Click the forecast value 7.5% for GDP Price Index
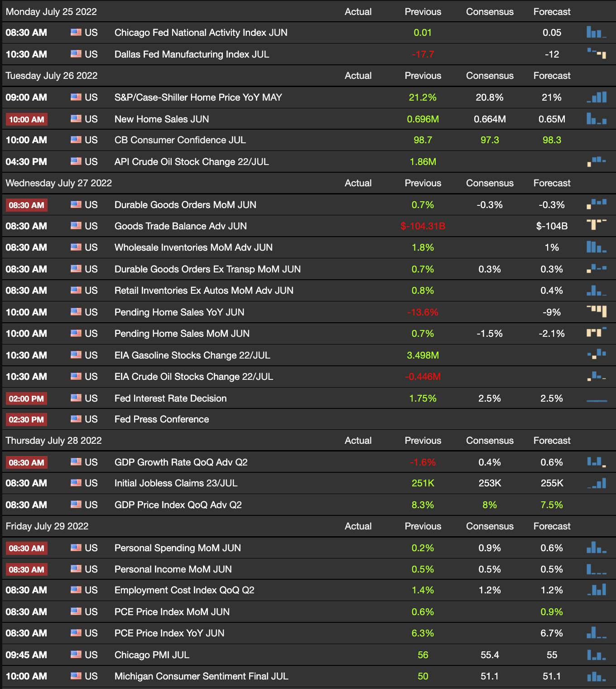616x689 pixels. 552,505
